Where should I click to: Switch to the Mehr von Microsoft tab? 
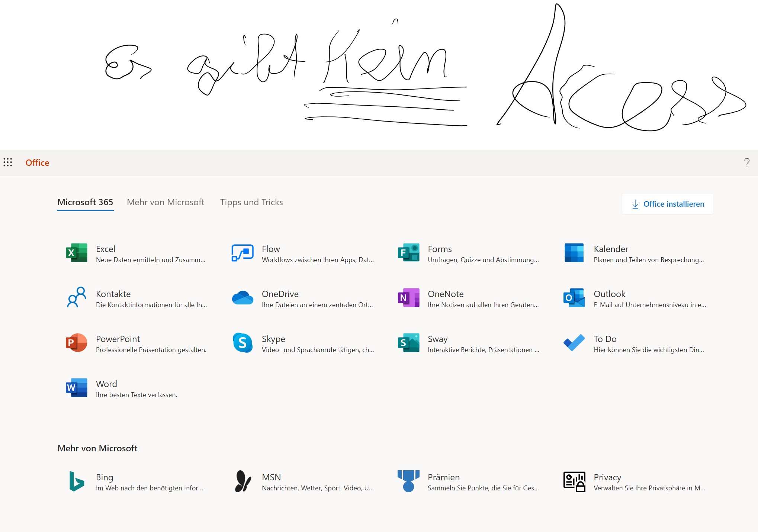pos(166,202)
